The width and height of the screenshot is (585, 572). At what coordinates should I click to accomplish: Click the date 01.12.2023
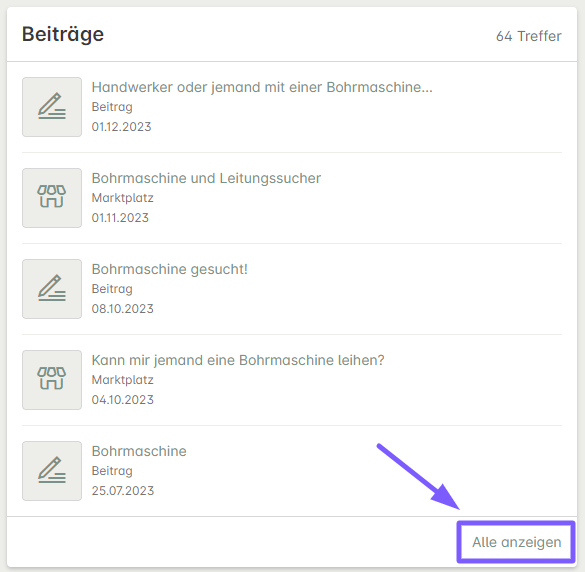pyautogui.click(x=121, y=127)
